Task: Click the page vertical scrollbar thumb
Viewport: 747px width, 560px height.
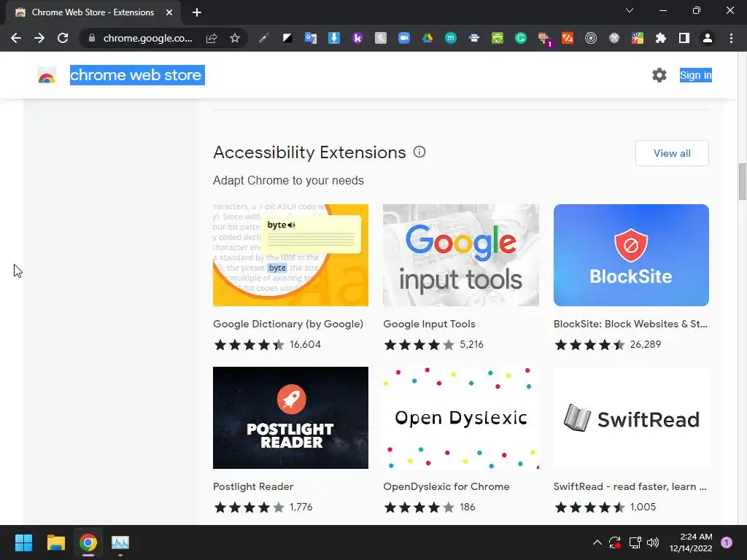Action: pyautogui.click(x=742, y=182)
